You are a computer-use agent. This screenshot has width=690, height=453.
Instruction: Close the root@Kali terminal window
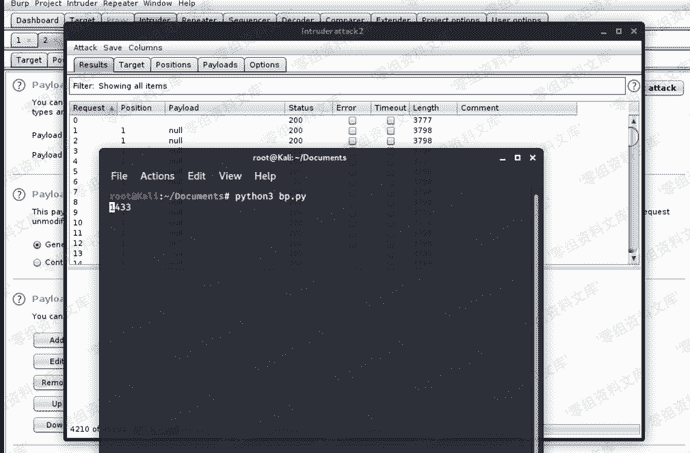pyautogui.click(x=532, y=157)
